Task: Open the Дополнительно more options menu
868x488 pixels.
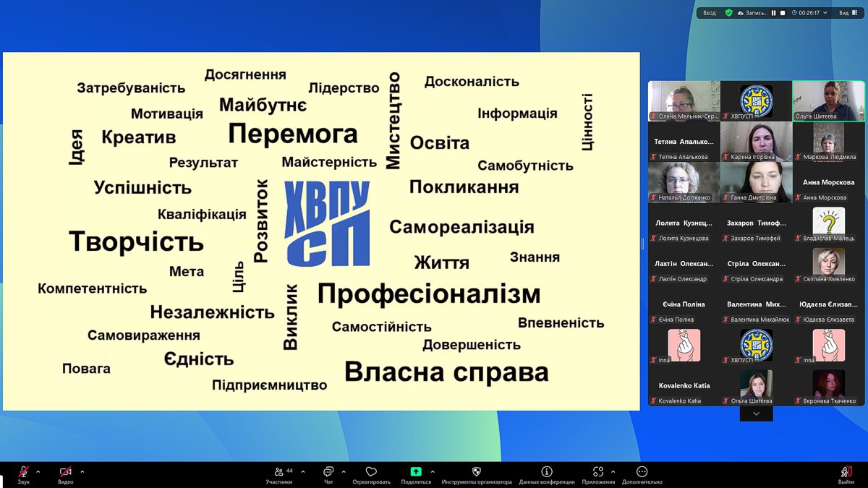Action: click(642, 474)
